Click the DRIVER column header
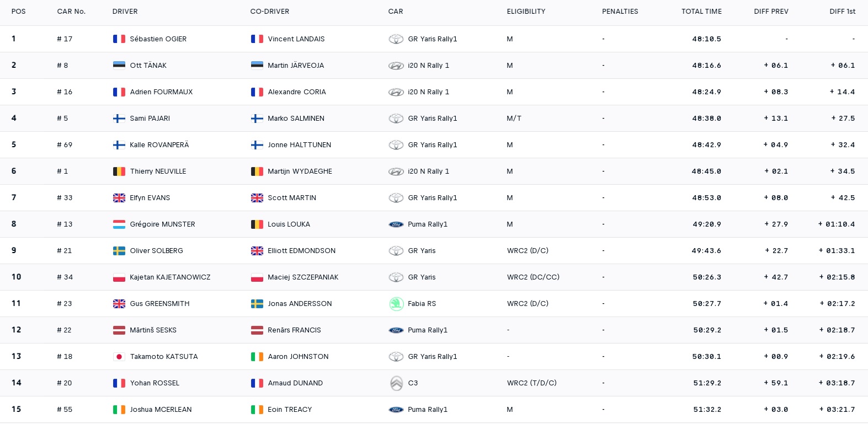Screen dimensions: 868x424 click(x=125, y=12)
